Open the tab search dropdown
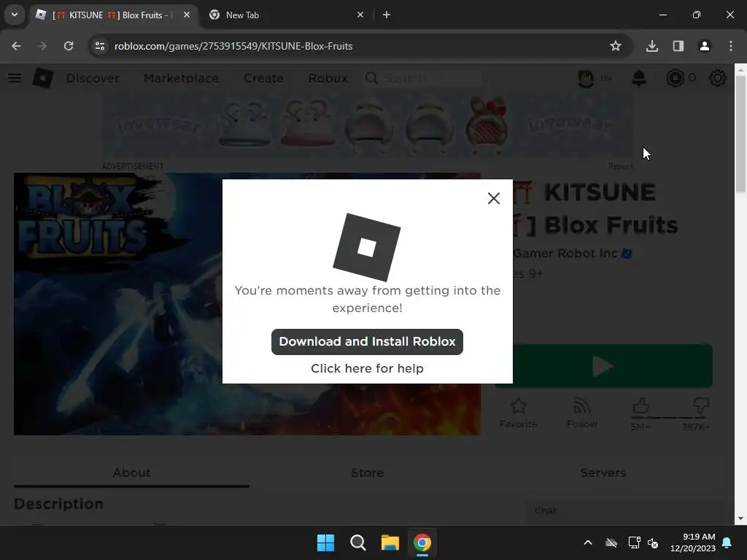The width and height of the screenshot is (747, 560). [x=15, y=15]
